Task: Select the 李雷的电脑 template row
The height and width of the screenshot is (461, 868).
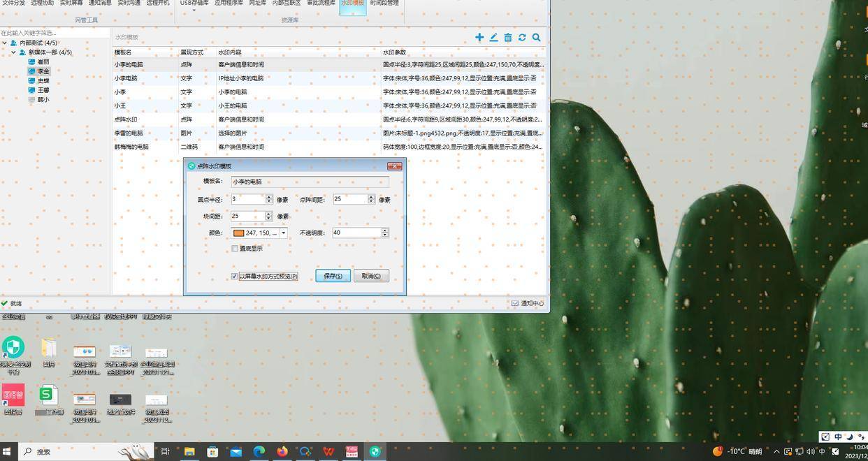Action: coord(328,133)
